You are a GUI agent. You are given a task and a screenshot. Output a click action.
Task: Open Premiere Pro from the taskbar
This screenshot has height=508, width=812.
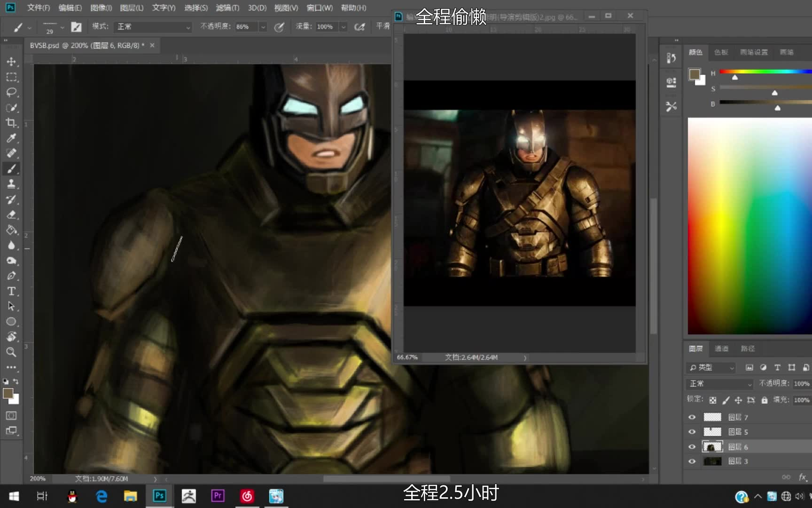click(218, 496)
